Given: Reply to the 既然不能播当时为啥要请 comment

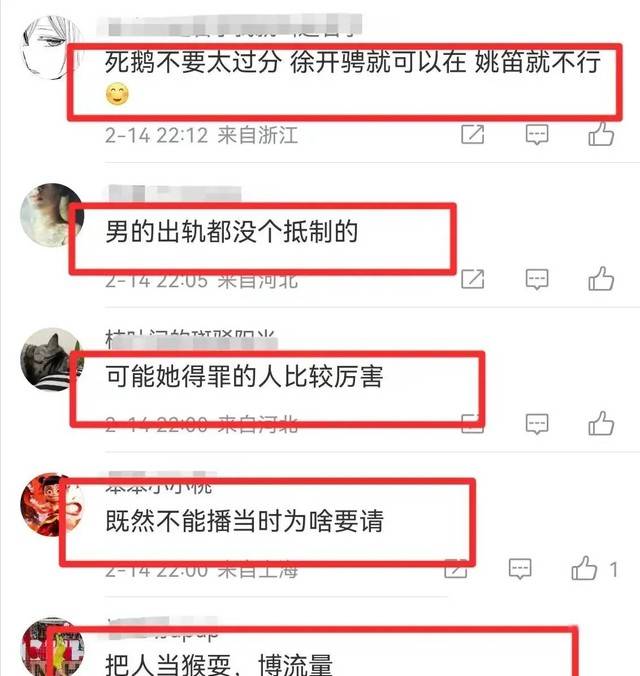Looking at the screenshot, I should pos(520,569).
